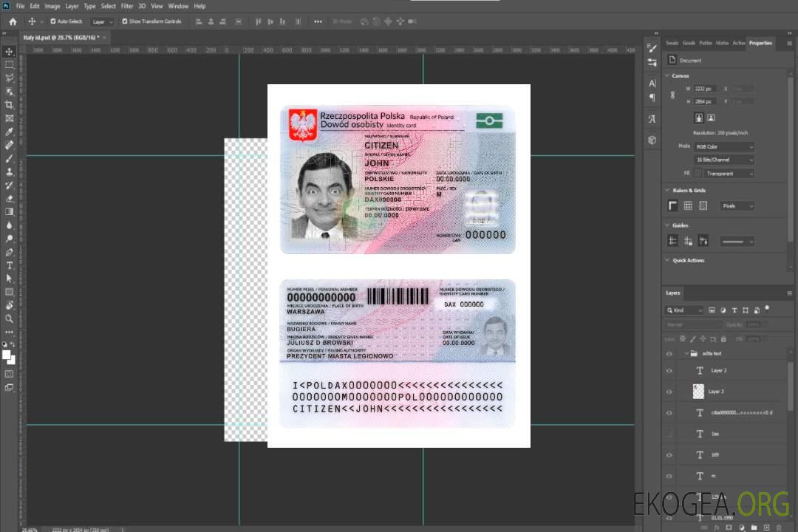Open the layer filter 'Kind' dropdown
The image size is (798, 532).
point(684,310)
